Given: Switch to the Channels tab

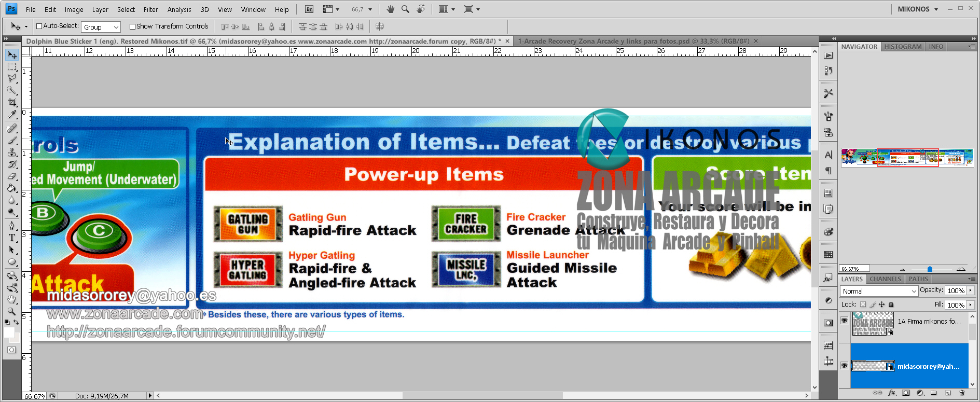Looking at the screenshot, I should pyautogui.click(x=885, y=279).
